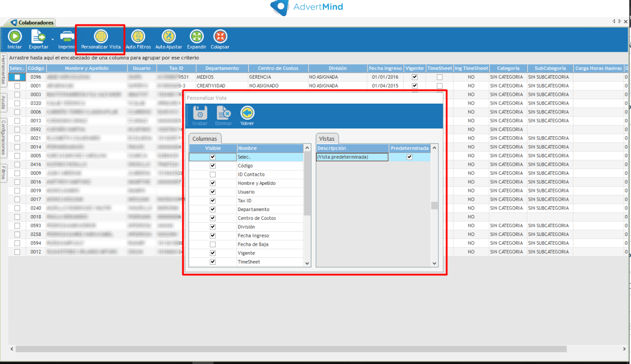Select the Vistas tab in the dialog
631x364 pixels.
(x=326, y=139)
